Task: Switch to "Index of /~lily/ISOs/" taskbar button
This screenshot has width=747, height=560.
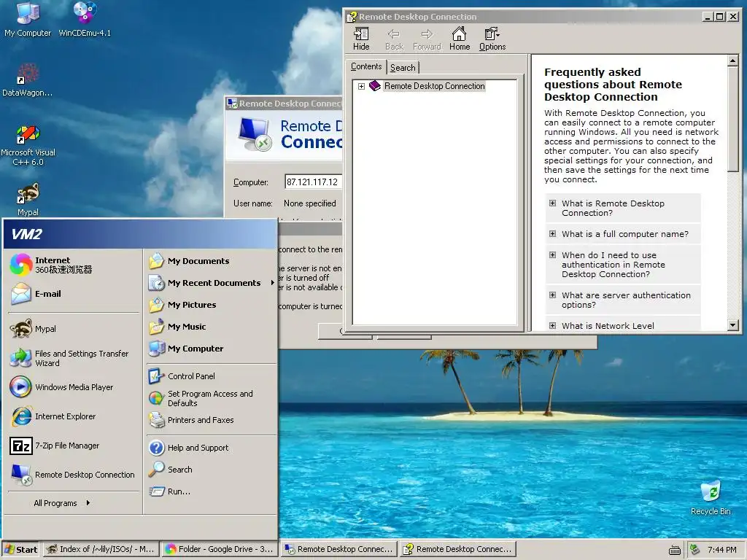Action: click(101, 549)
